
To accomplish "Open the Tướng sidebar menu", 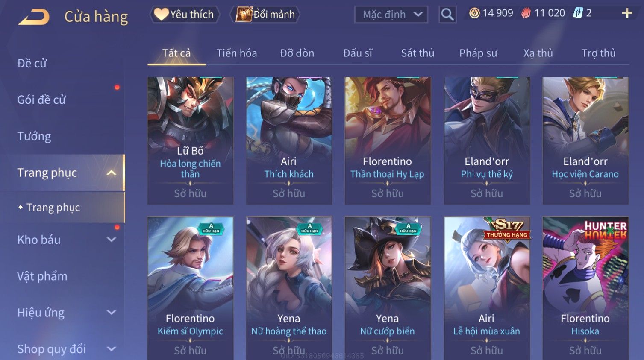I will click(x=34, y=136).
